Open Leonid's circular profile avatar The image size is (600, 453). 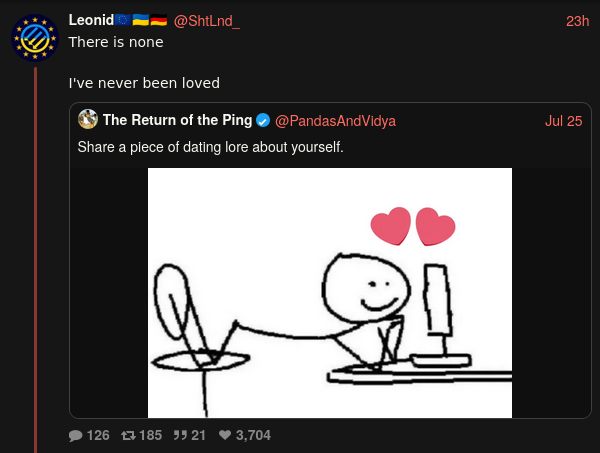coord(35,38)
